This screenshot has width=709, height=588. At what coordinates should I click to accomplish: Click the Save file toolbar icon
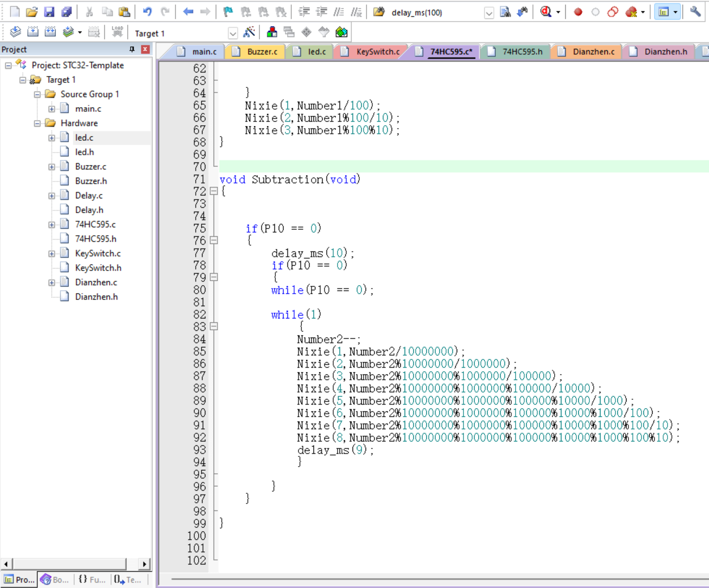[x=49, y=12]
